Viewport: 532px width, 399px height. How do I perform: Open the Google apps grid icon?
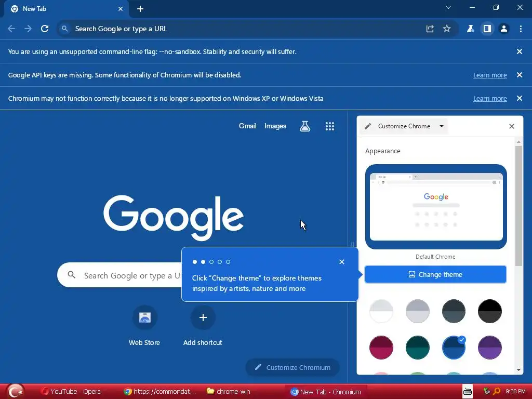[330, 126]
